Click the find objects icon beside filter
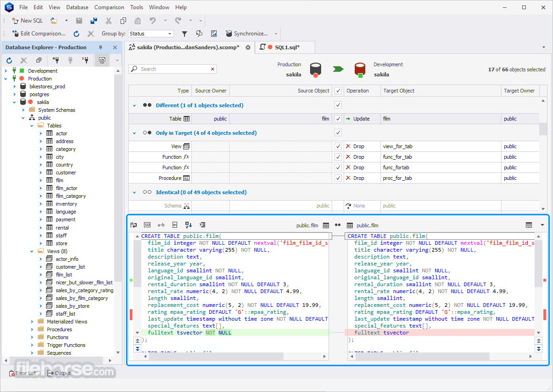 (x=199, y=34)
